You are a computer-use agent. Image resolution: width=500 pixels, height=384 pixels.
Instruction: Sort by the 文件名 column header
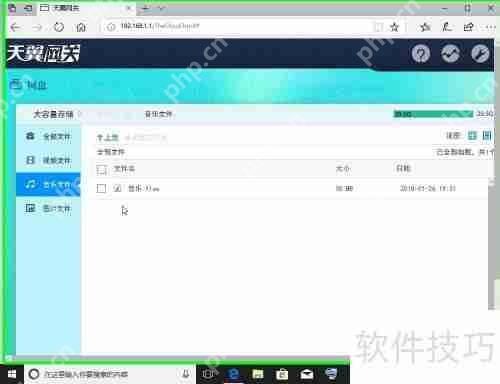[x=124, y=169]
